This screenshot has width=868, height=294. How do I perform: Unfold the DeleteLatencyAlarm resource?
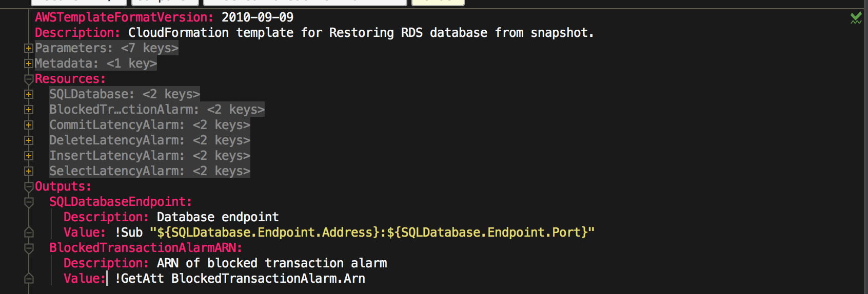pos(29,140)
